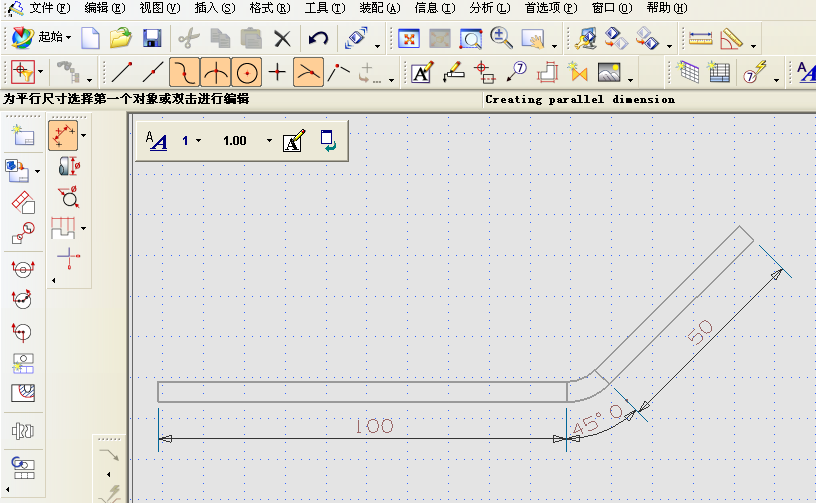Open the 编辑(E) menu
Viewport: 816px width, 503px height.
pyautogui.click(x=105, y=8)
